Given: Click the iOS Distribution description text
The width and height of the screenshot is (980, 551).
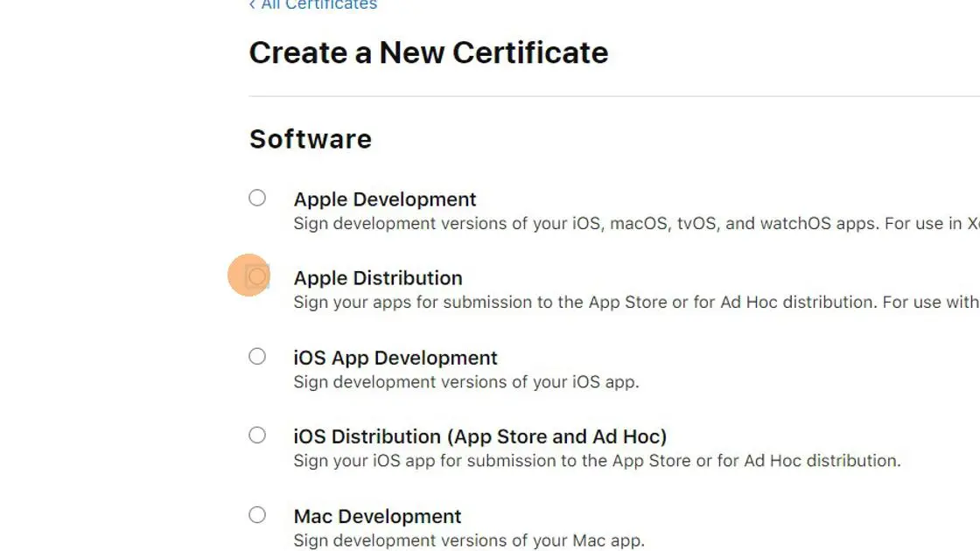Looking at the screenshot, I should [597, 460].
